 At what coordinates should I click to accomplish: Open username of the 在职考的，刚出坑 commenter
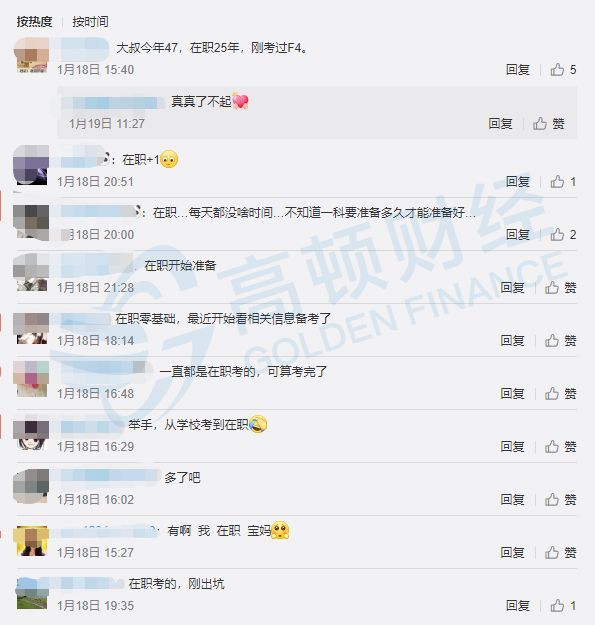[x=84, y=584]
